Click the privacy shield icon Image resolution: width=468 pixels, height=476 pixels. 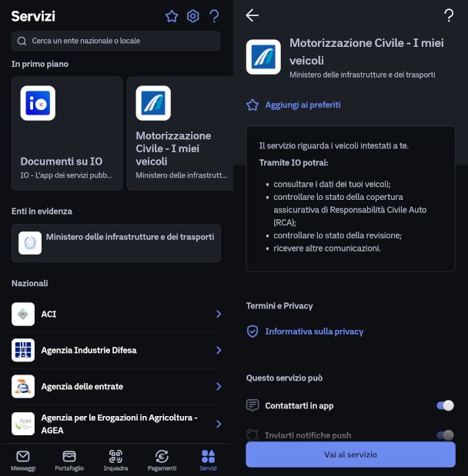252,331
